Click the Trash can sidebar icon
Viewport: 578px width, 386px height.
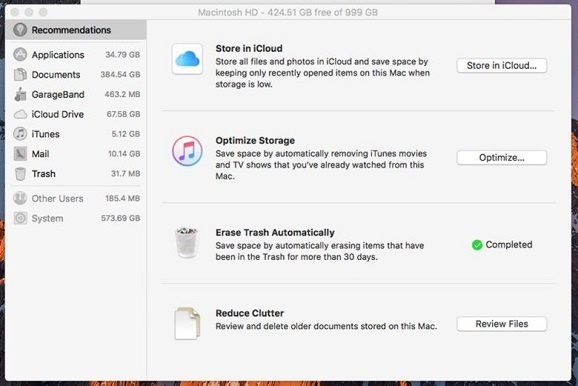[20, 174]
